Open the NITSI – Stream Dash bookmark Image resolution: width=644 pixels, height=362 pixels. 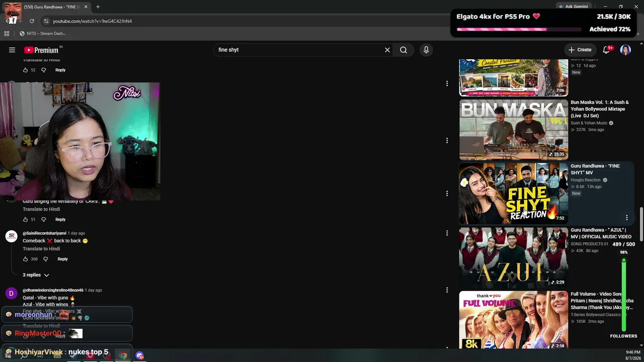click(43, 34)
